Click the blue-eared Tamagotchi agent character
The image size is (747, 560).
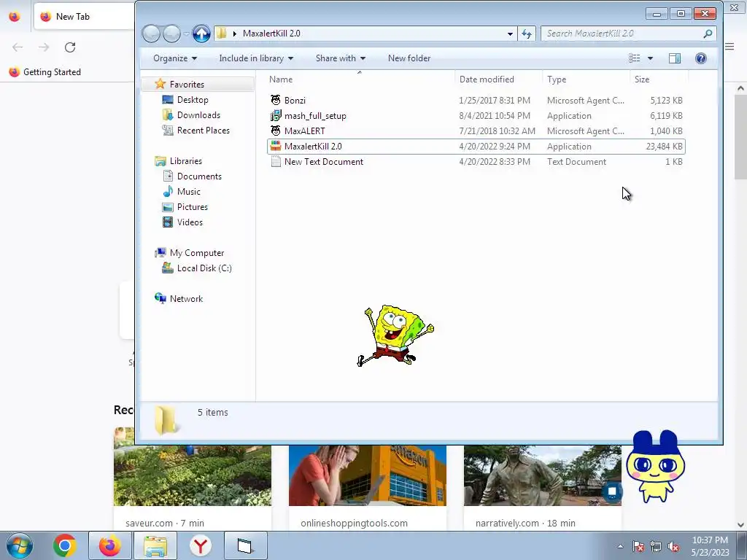click(656, 466)
